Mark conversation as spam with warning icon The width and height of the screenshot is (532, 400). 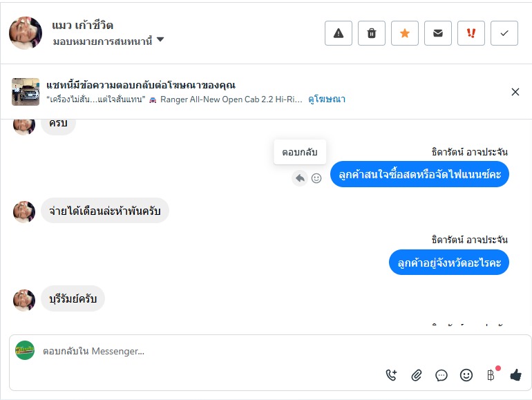339,33
